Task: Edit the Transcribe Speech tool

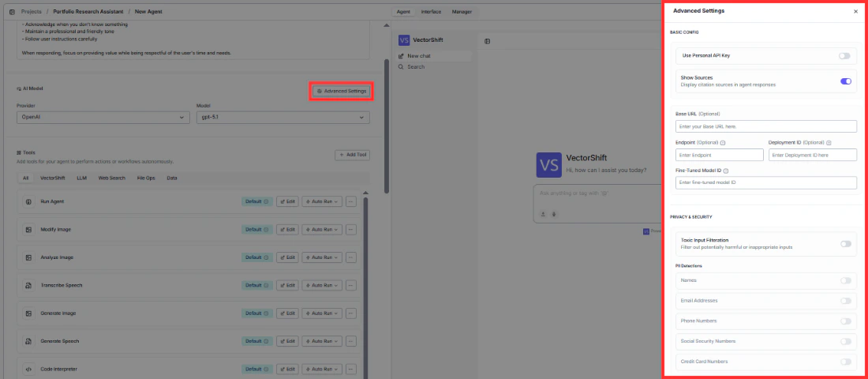Action: click(287, 285)
